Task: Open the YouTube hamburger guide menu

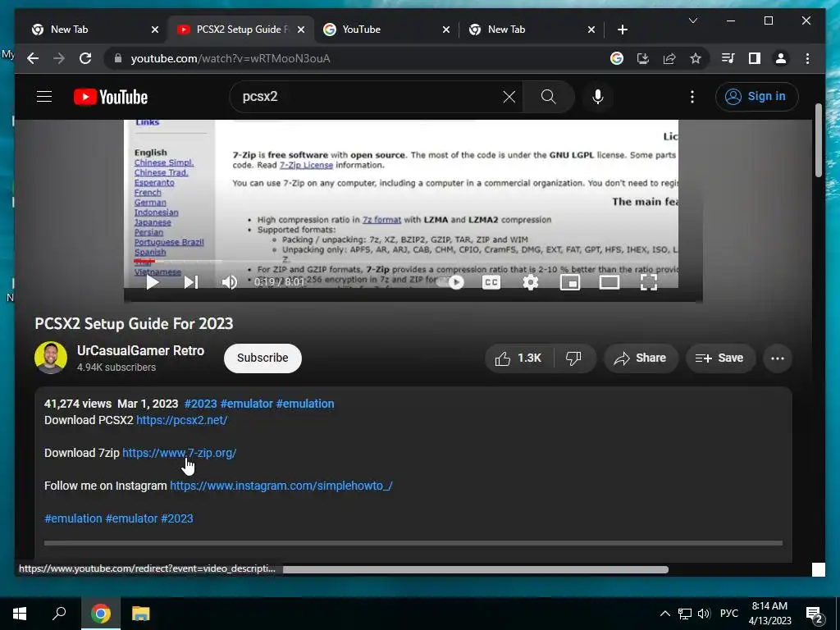Action: [44, 97]
